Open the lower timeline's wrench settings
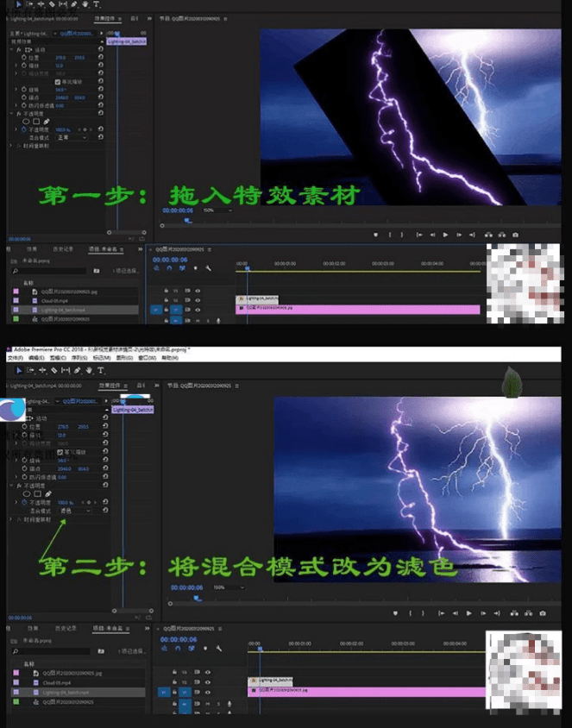This screenshot has height=728, width=572. [x=219, y=648]
